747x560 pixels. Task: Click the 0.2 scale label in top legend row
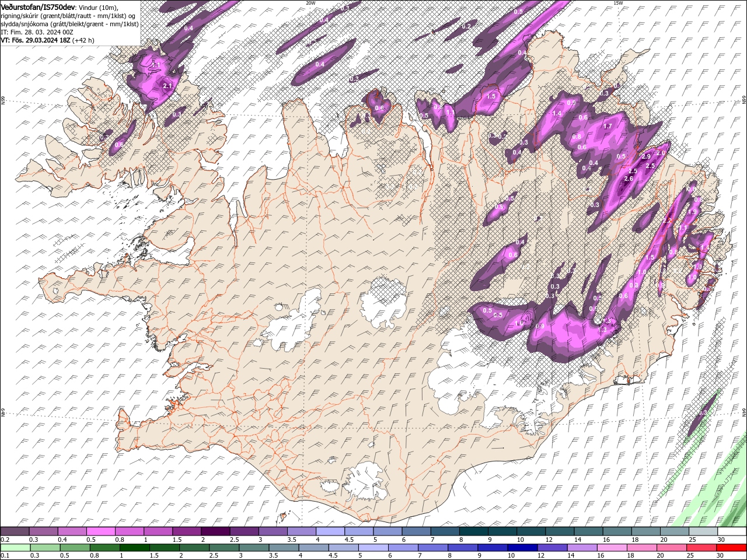pos(5,540)
